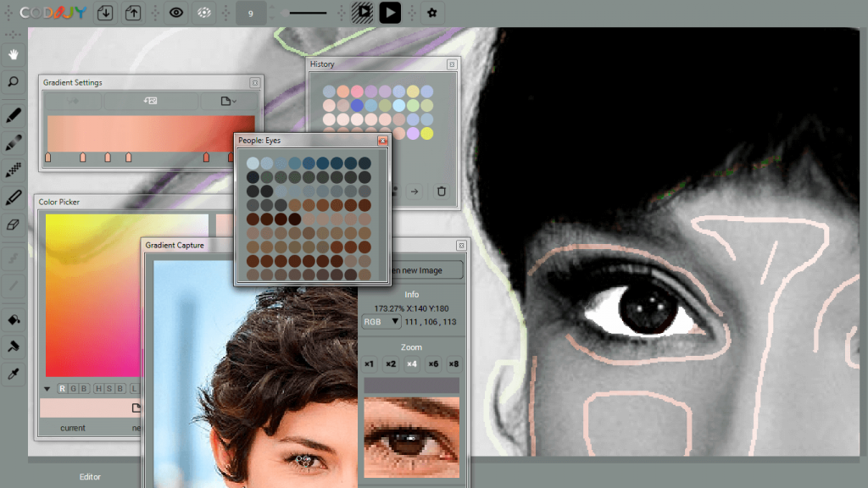Click the brush width slider in top toolbar
The height and width of the screenshot is (488, 868).
point(306,13)
